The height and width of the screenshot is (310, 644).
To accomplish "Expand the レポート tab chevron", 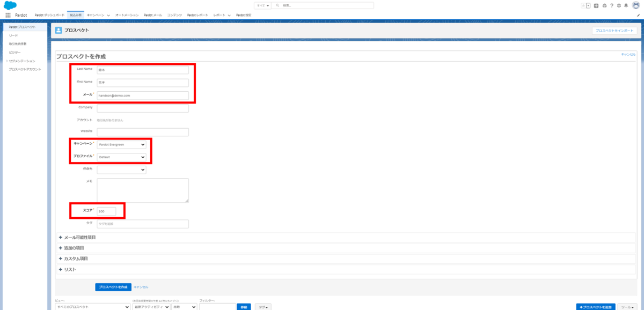I will click(229, 16).
